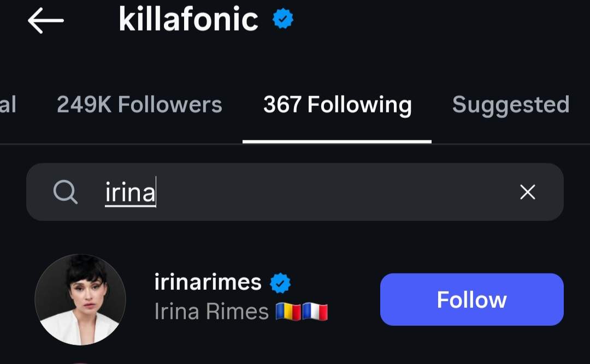Image resolution: width=590 pixels, height=364 pixels.
Task: Tap Follow for irinarimes
Action: click(471, 300)
